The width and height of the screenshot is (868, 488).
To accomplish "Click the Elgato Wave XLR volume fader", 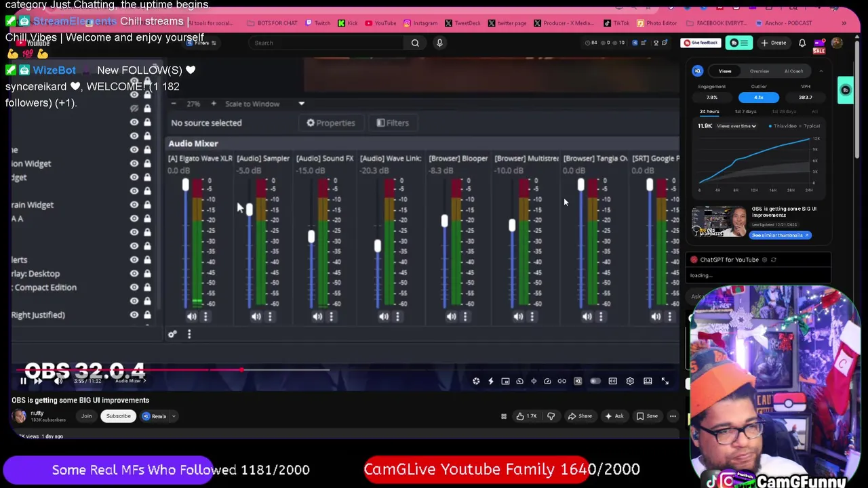I will (186, 185).
